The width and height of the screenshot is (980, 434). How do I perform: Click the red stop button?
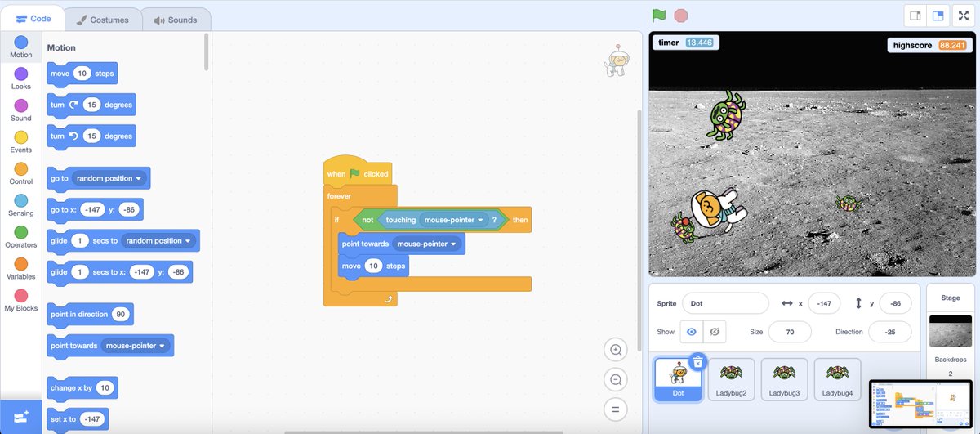pos(681,15)
